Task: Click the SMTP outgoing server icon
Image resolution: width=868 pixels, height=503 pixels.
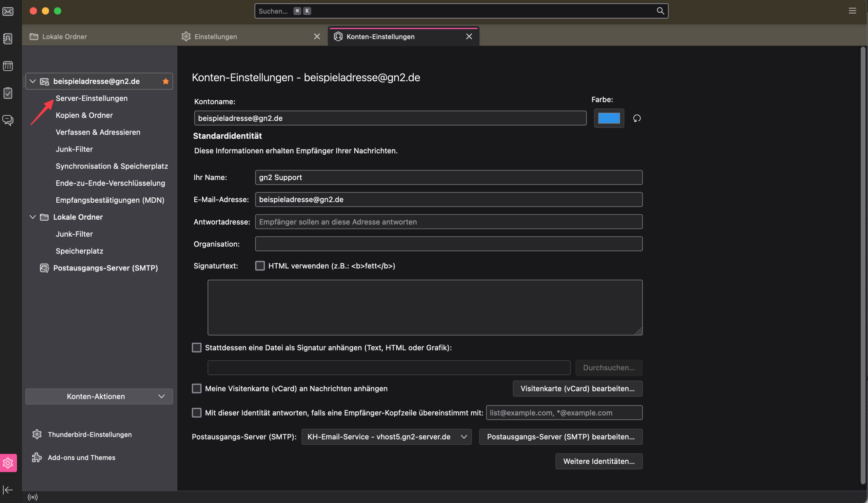Action: pos(44,268)
